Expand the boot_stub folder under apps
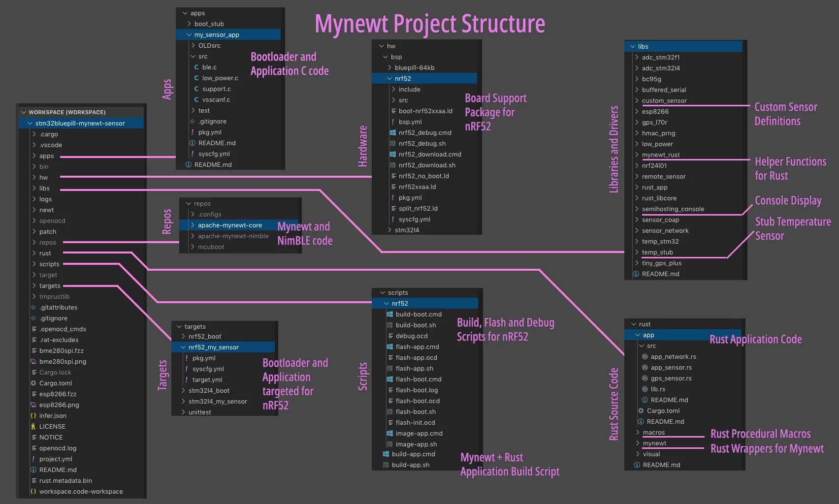The width and height of the screenshot is (839, 504). (189, 24)
